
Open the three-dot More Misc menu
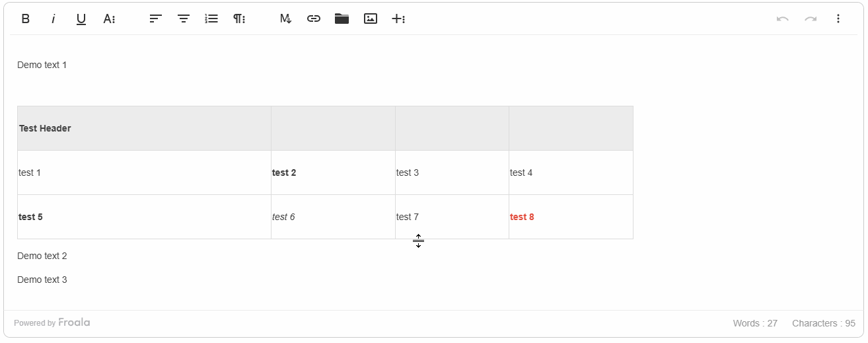[x=838, y=19]
